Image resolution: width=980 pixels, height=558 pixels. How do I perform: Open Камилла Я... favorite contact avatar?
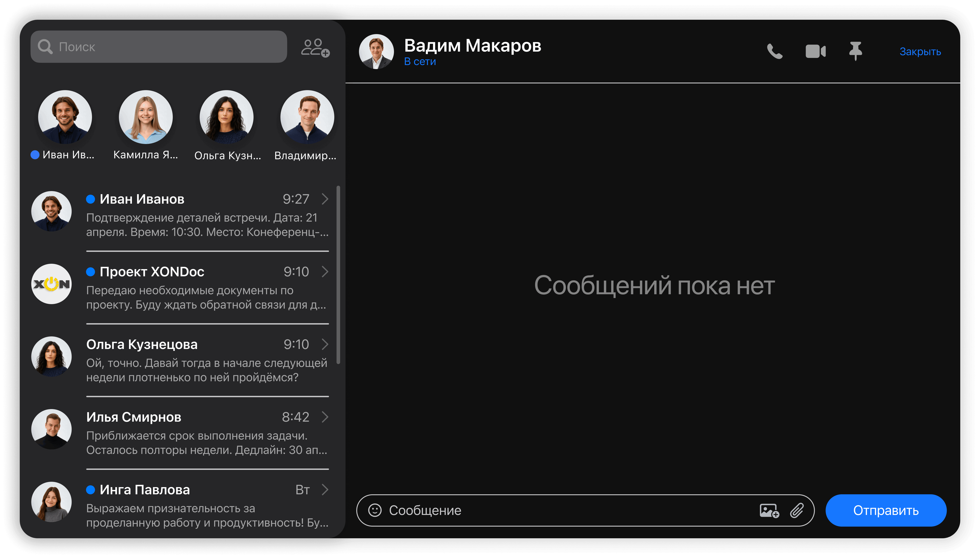[x=146, y=117]
